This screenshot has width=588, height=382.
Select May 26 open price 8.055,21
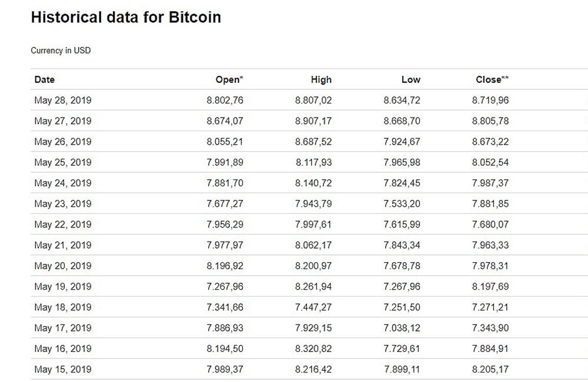point(225,142)
